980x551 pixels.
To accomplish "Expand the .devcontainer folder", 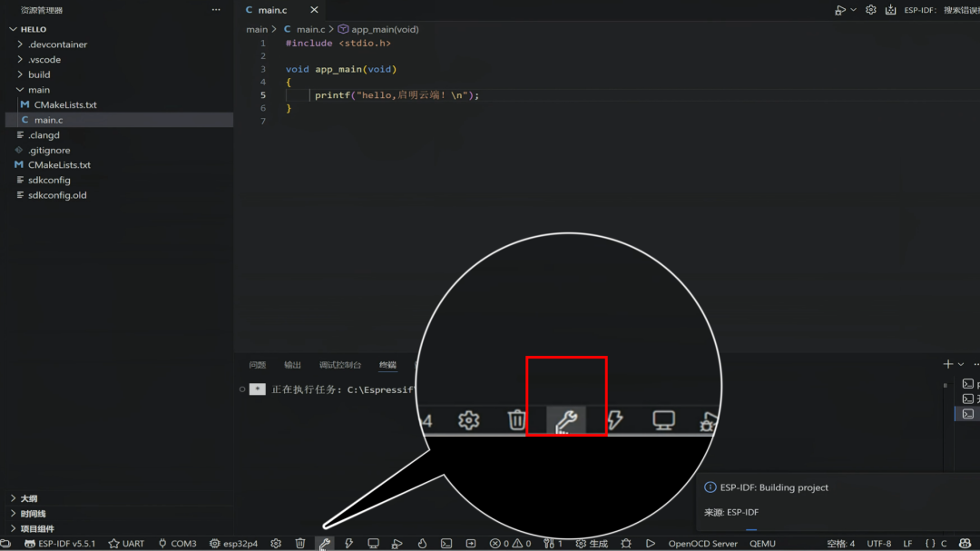I will [20, 44].
